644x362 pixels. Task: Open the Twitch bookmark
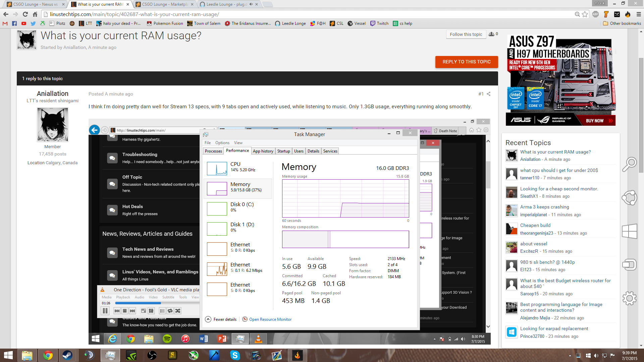pos(379,23)
